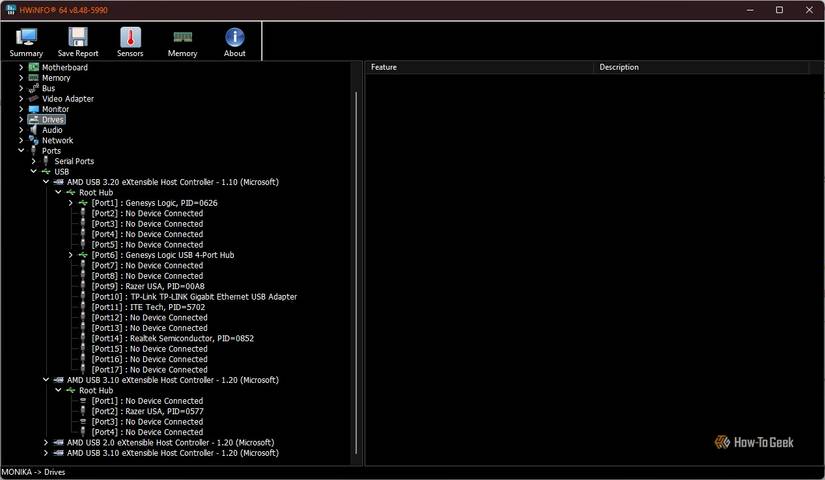Click the Serial Ports icon
825x480 pixels.
[46, 161]
